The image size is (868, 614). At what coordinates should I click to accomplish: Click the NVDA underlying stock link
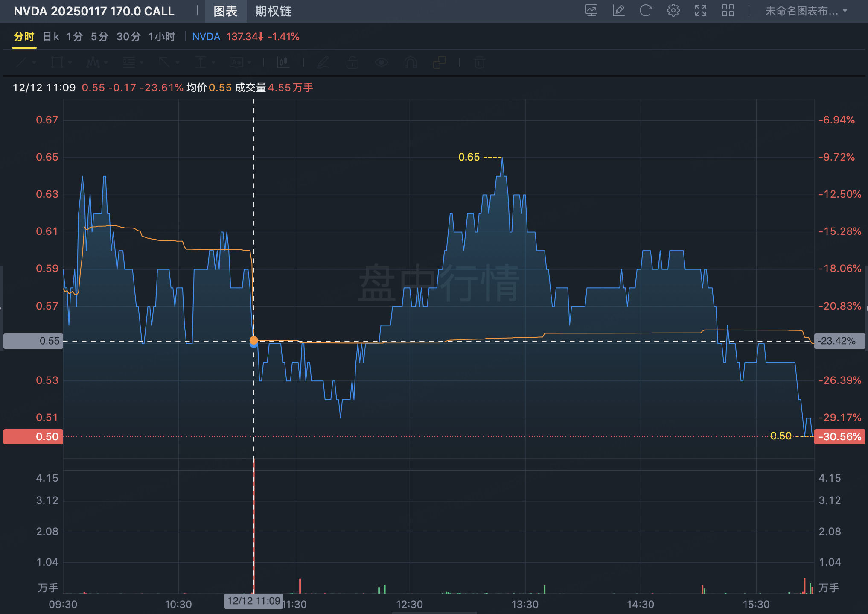206,37
